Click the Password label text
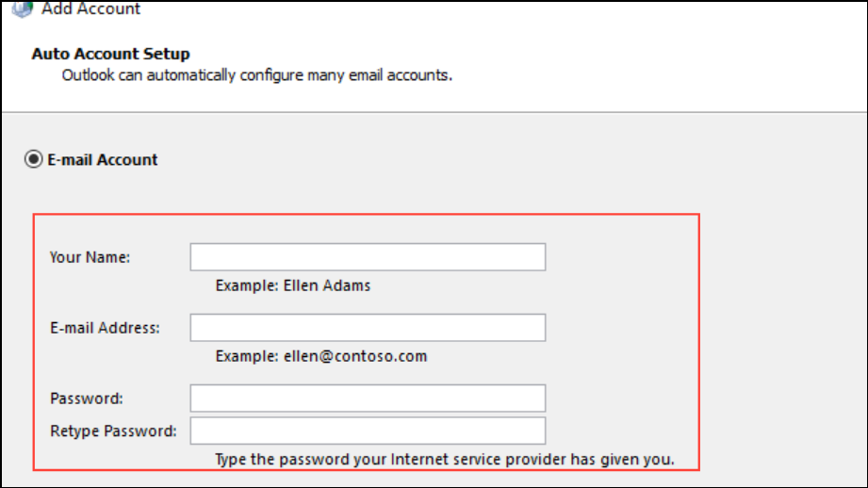The image size is (868, 488). pyautogui.click(x=87, y=399)
